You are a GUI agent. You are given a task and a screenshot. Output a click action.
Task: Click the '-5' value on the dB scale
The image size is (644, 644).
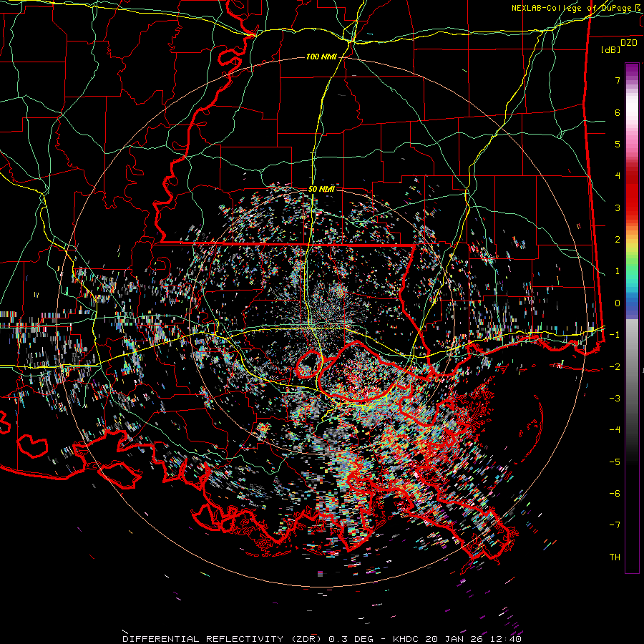pos(615,462)
